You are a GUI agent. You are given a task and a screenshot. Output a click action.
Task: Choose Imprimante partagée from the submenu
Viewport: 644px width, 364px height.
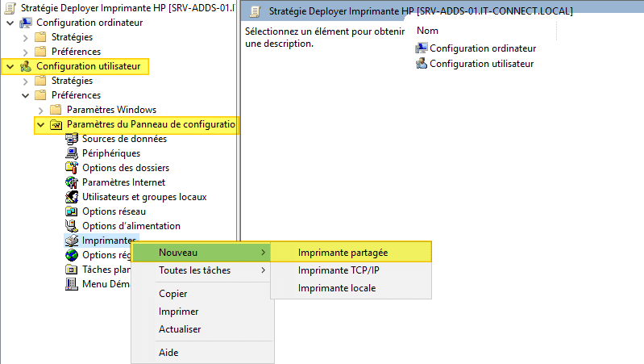pyautogui.click(x=343, y=253)
